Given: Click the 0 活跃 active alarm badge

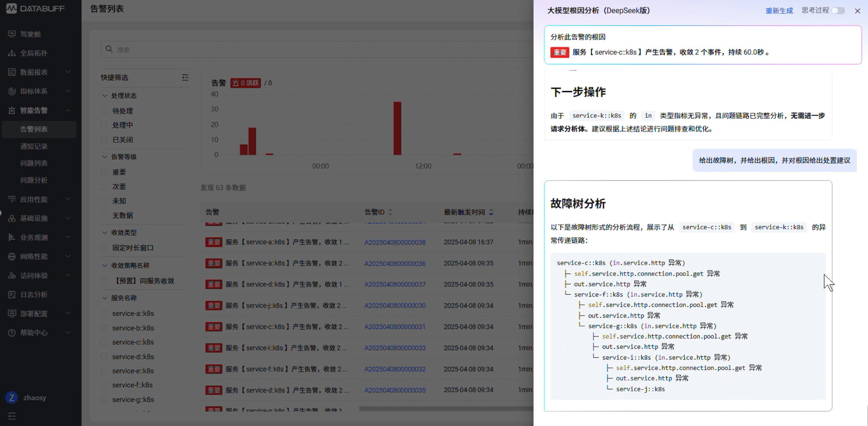Looking at the screenshot, I should 245,83.
